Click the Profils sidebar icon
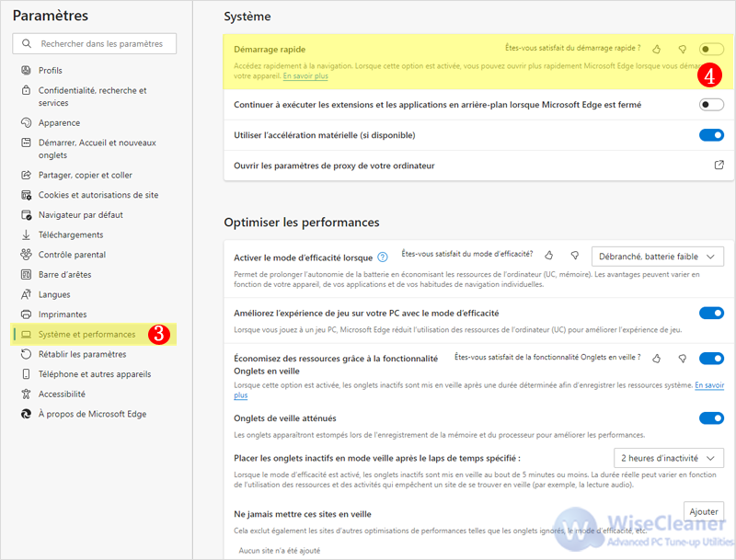The height and width of the screenshot is (560, 736). pyautogui.click(x=27, y=71)
